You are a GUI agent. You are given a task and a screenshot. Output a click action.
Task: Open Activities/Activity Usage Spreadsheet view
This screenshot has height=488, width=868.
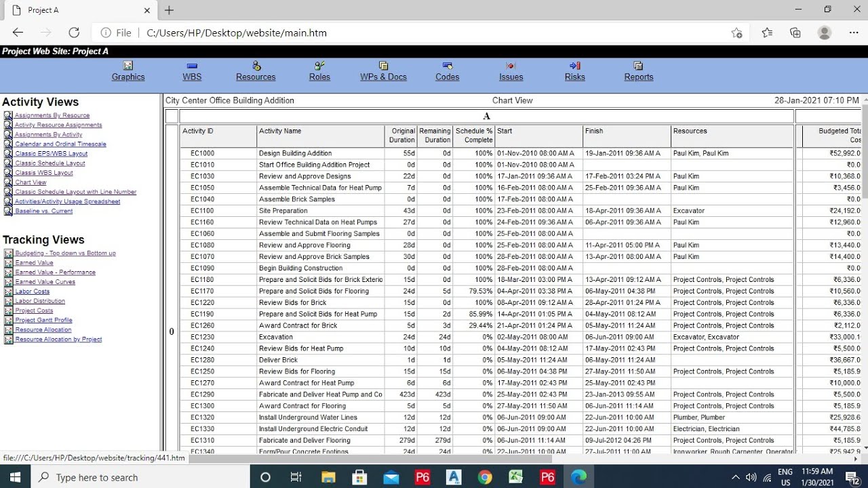click(67, 201)
